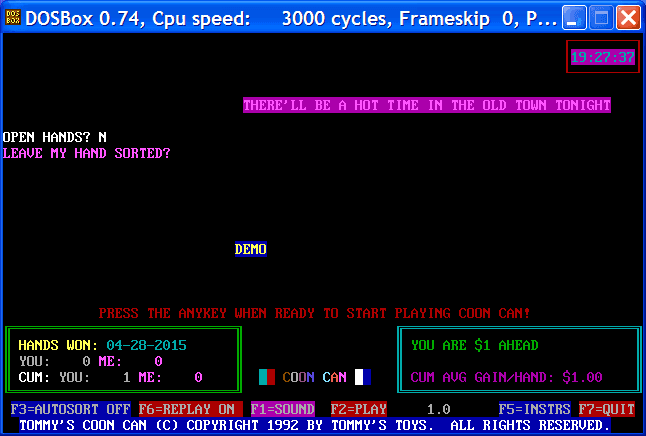Viewport: 646px width, 436px height.
Task: Click the teal and red card icon
Action: pos(267,377)
